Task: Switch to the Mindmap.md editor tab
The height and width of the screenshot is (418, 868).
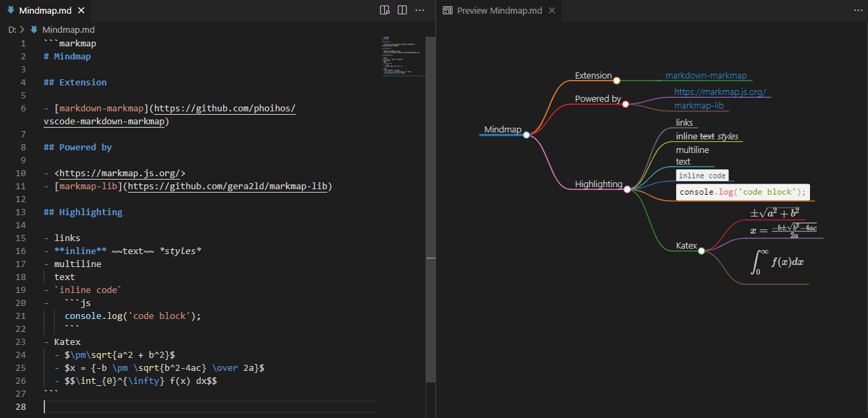Action: [44, 10]
